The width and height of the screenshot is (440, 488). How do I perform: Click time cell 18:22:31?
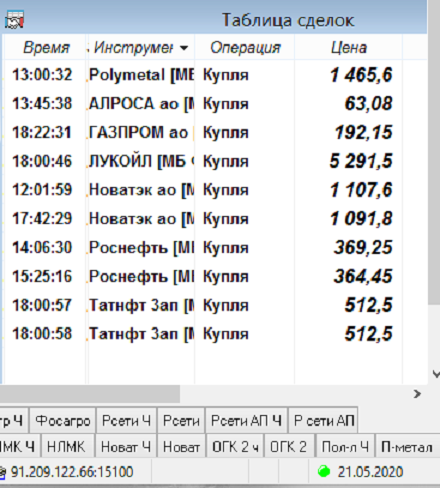pos(42,132)
